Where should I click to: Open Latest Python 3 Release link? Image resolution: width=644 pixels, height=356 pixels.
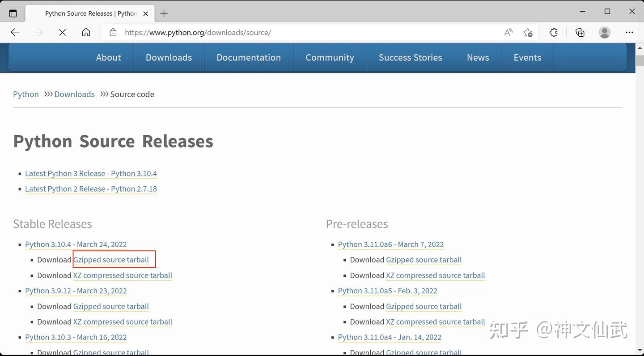point(91,173)
